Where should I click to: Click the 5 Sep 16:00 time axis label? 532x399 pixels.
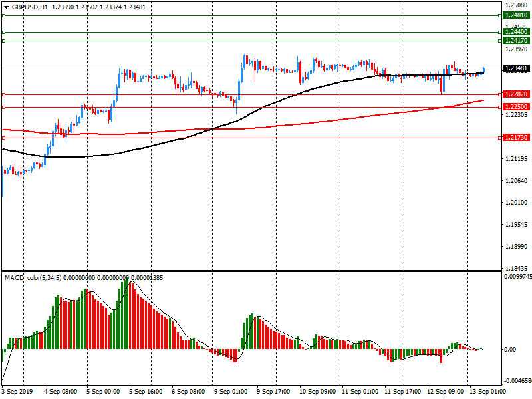146,391
